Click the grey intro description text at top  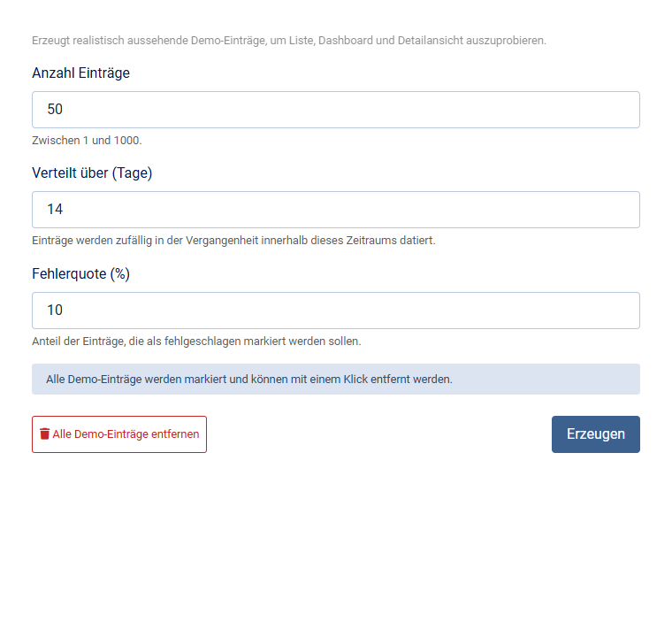(x=289, y=41)
